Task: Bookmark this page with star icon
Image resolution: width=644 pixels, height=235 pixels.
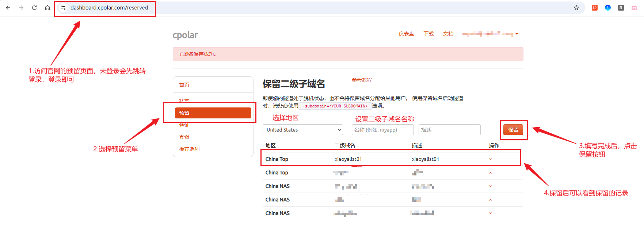Action: pyautogui.click(x=576, y=8)
